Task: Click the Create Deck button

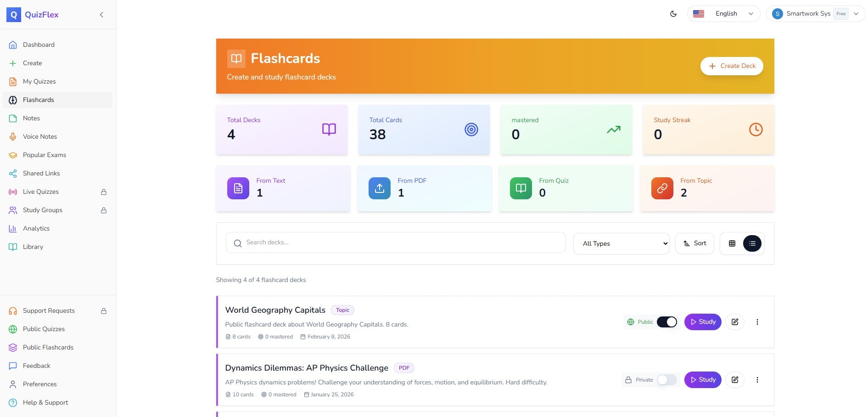Action: pyautogui.click(x=732, y=66)
